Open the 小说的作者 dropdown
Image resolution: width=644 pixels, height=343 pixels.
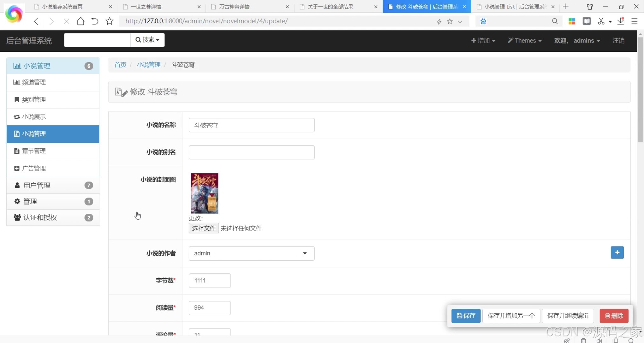[x=252, y=253]
